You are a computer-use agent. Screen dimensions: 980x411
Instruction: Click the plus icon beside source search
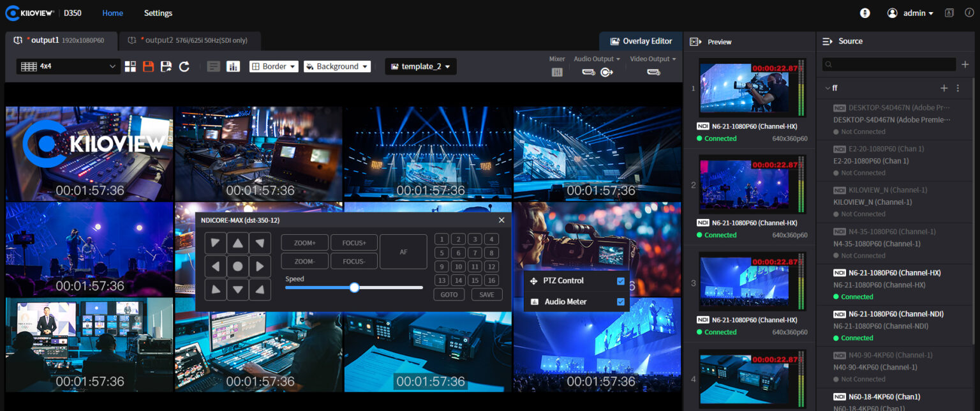coord(965,64)
